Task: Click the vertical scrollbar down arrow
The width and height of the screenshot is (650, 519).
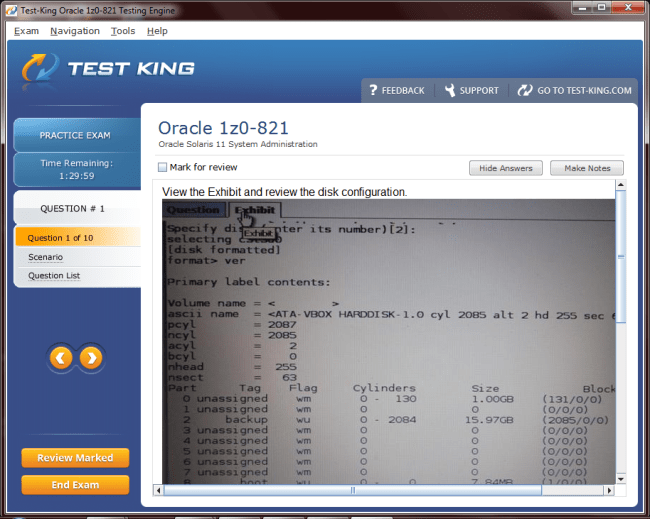Action: (x=621, y=479)
